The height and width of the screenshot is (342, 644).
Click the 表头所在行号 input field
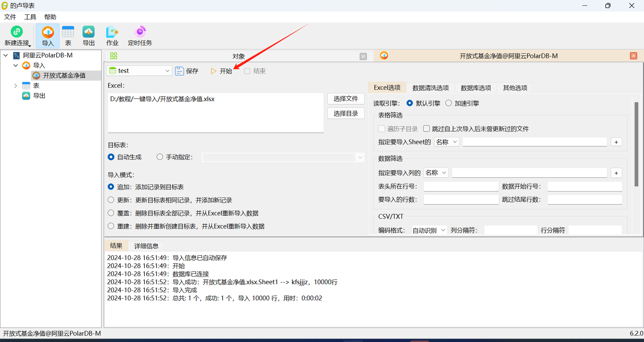(x=461, y=187)
